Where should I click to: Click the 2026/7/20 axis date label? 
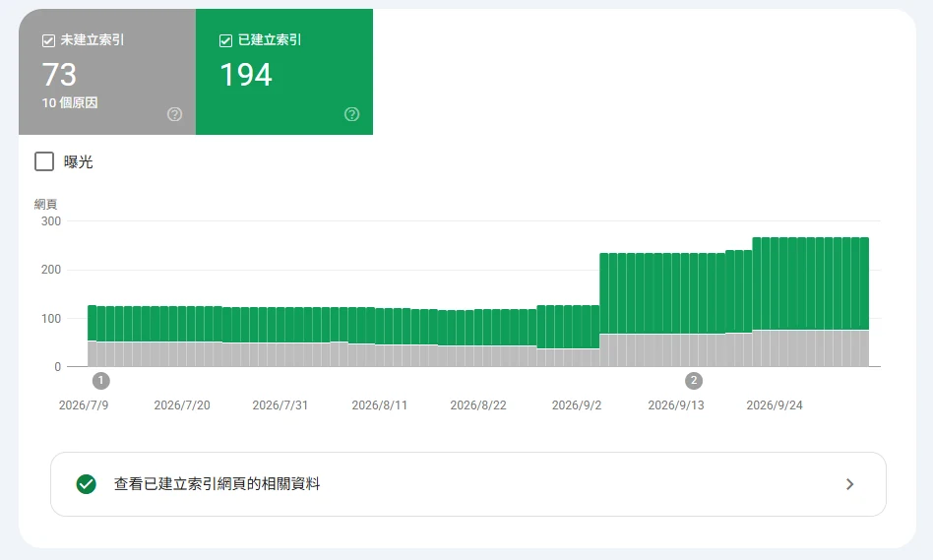pyautogui.click(x=182, y=405)
